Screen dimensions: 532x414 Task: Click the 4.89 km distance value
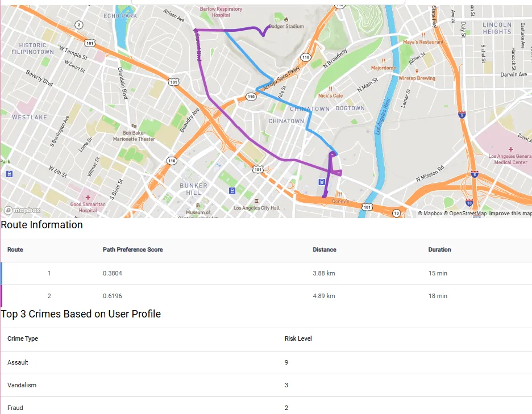pyautogui.click(x=323, y=296)
